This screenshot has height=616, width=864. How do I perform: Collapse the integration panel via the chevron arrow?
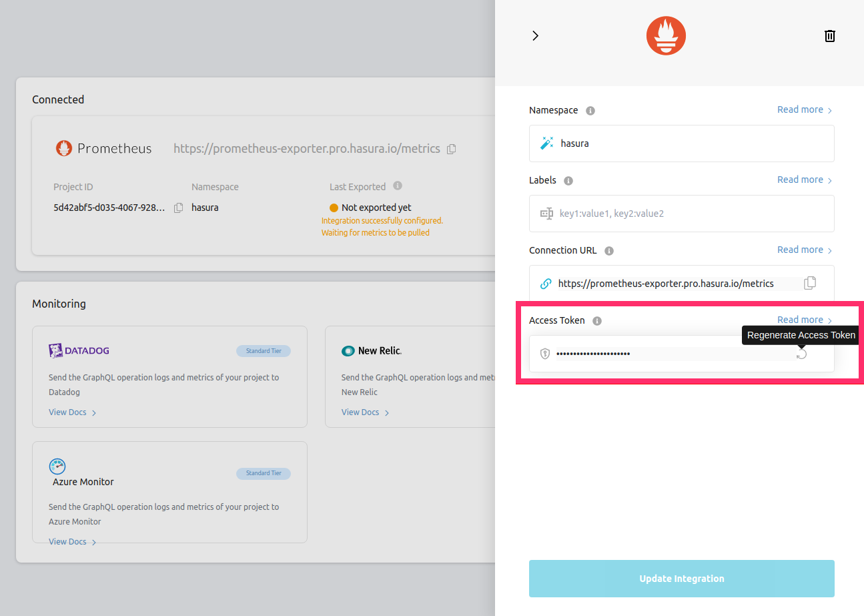(x=535, y=35)
